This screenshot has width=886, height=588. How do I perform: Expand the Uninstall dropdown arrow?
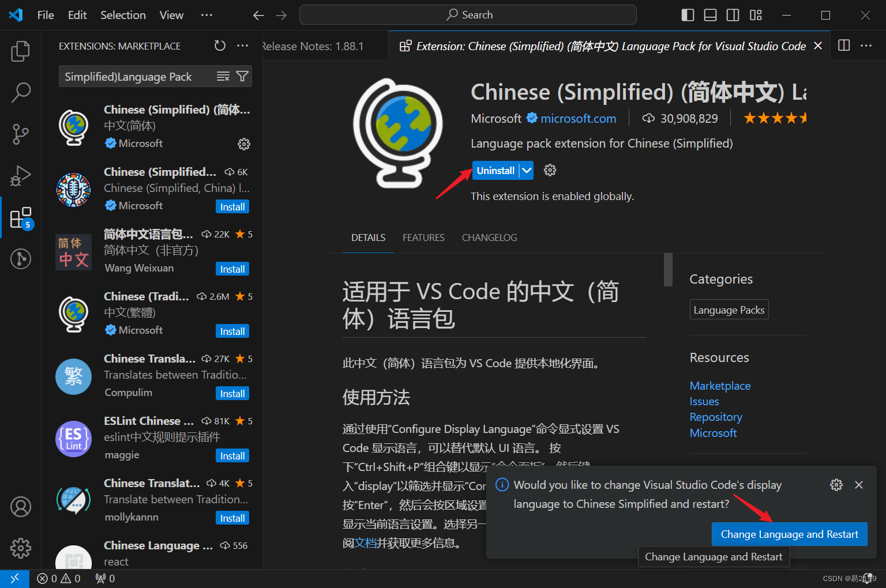click(526, 171)
